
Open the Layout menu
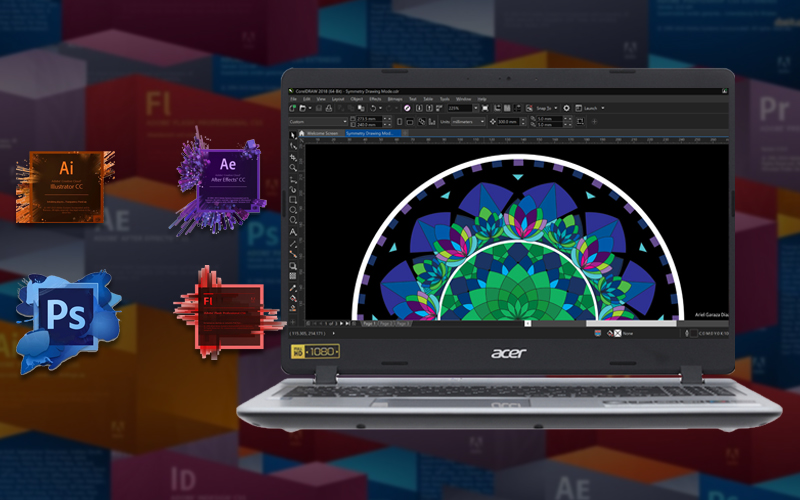[x=338, y=99]
